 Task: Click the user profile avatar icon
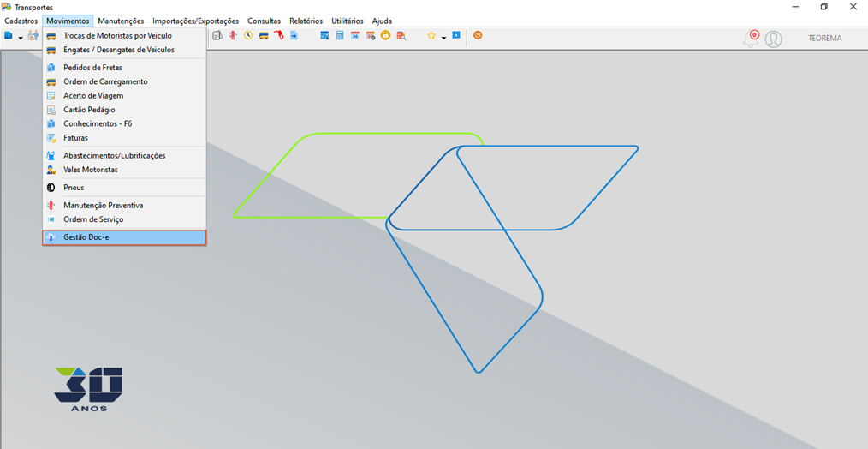(773, 39)
